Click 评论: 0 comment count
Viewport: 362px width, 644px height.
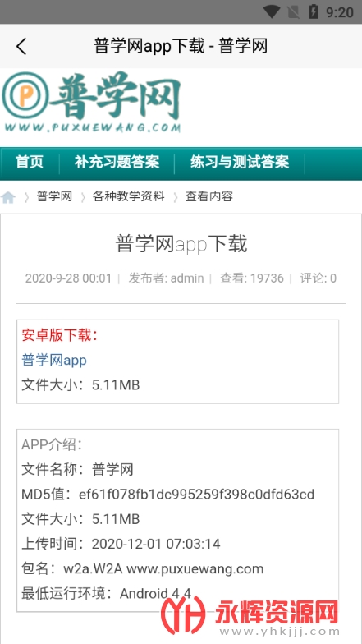[318, 278]
